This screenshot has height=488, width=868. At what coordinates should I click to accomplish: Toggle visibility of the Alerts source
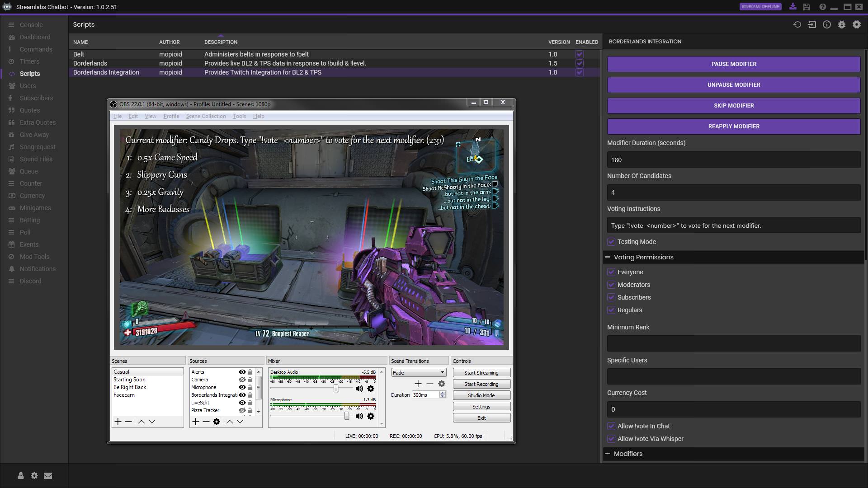[x=242, y=372]
